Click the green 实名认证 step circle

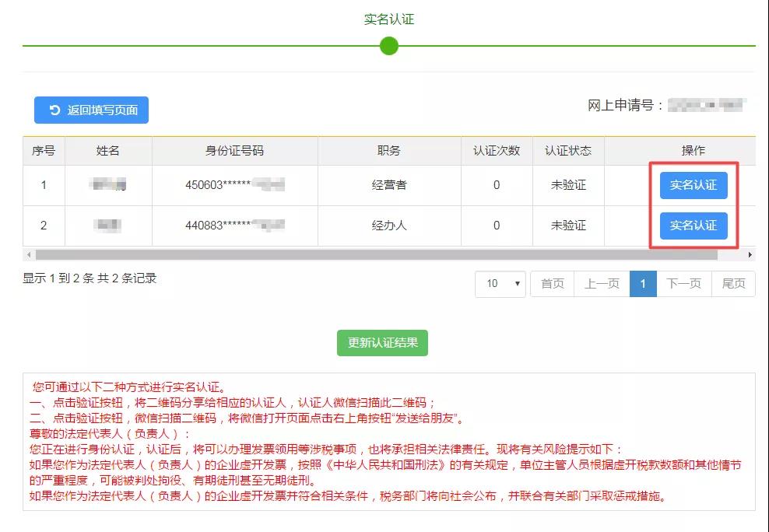(389, 46)
